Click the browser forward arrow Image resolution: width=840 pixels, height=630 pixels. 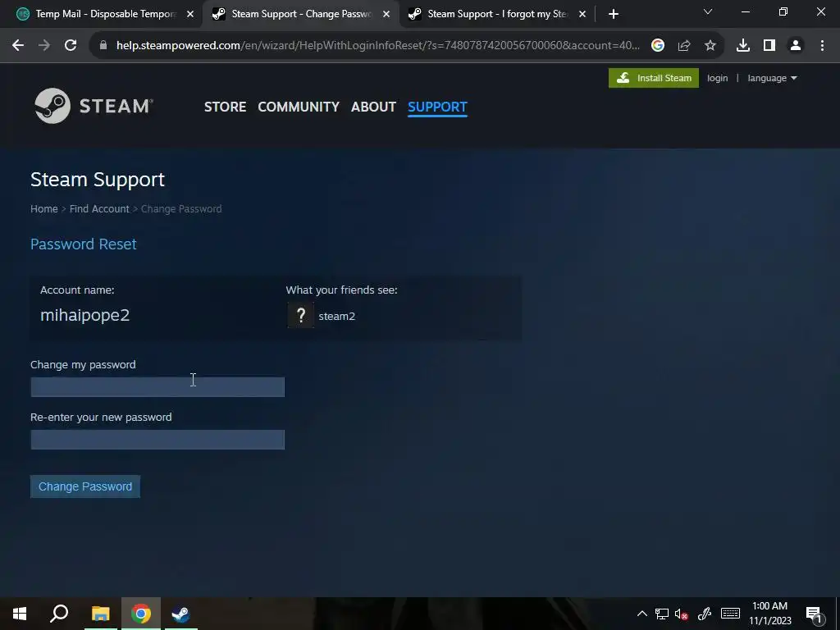coord(44,46)
